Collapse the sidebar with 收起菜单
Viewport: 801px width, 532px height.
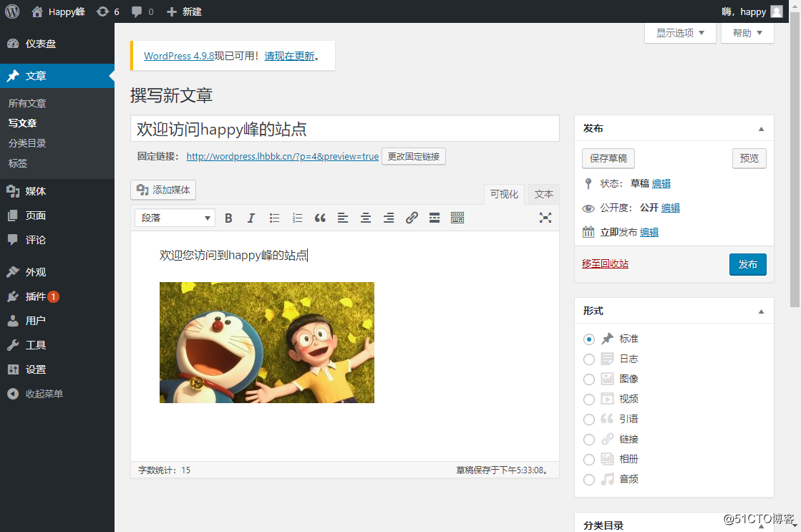[x=57, y=394]
